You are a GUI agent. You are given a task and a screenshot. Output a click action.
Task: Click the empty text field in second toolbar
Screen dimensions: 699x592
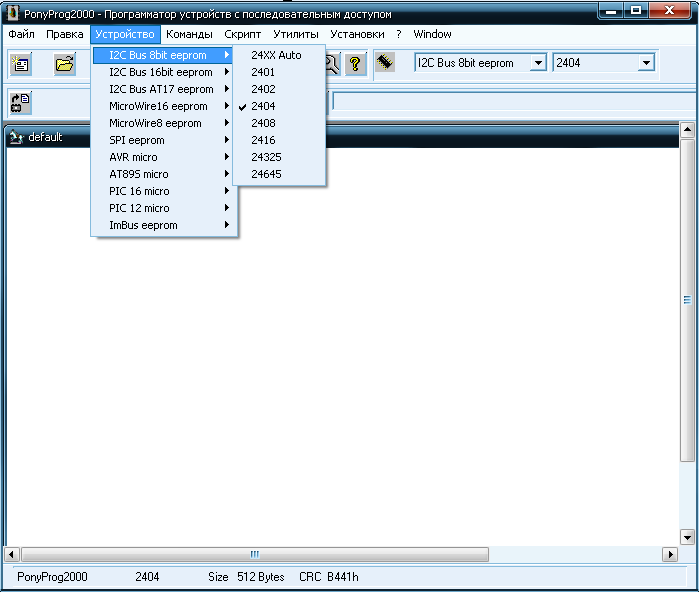tap(515, 101)
